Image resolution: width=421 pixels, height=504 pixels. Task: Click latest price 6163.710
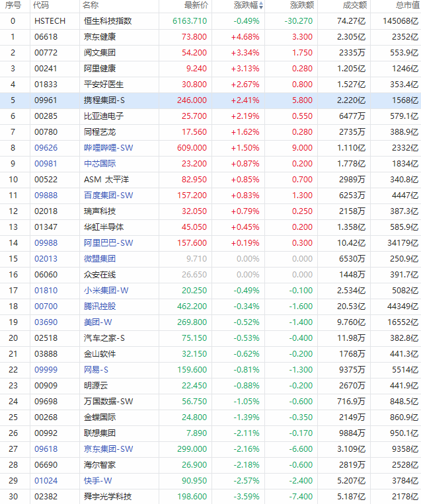pos(190,21)
